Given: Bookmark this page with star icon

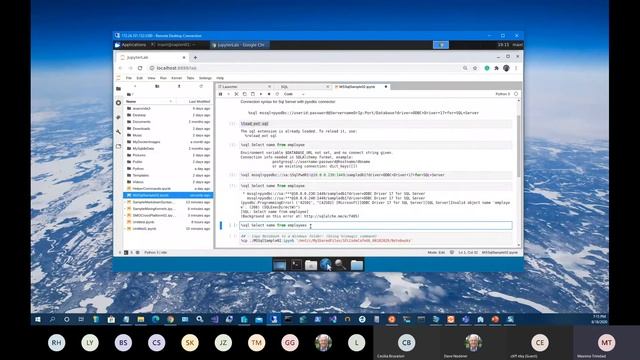Looking at the screenshot, I should pos(475,68).
